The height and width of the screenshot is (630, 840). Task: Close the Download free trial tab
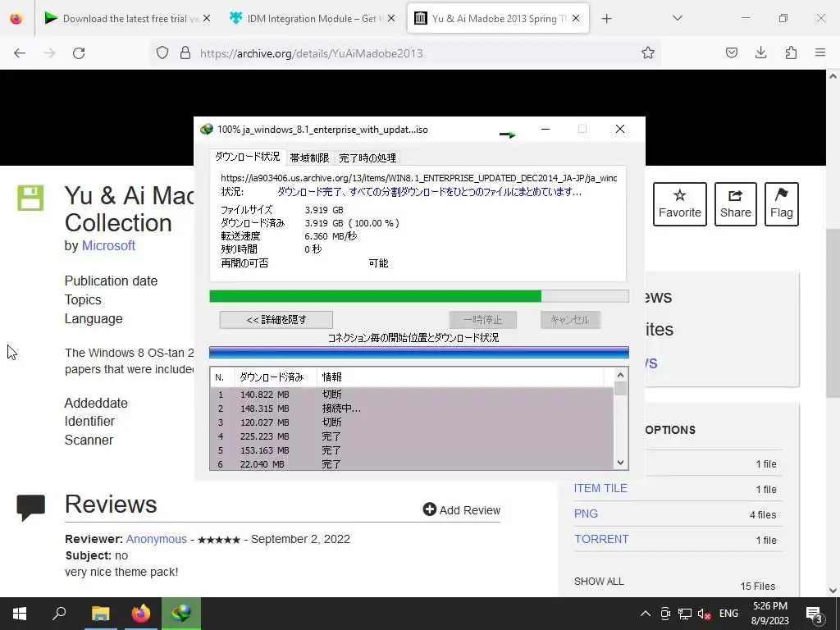pyautogui.click(x=207, y=18)
